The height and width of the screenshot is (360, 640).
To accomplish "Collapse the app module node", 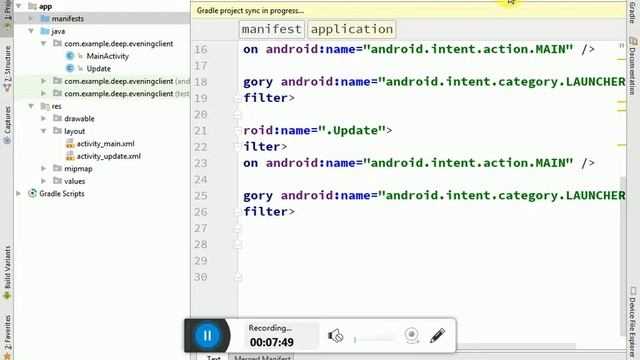I will [19, 6].
